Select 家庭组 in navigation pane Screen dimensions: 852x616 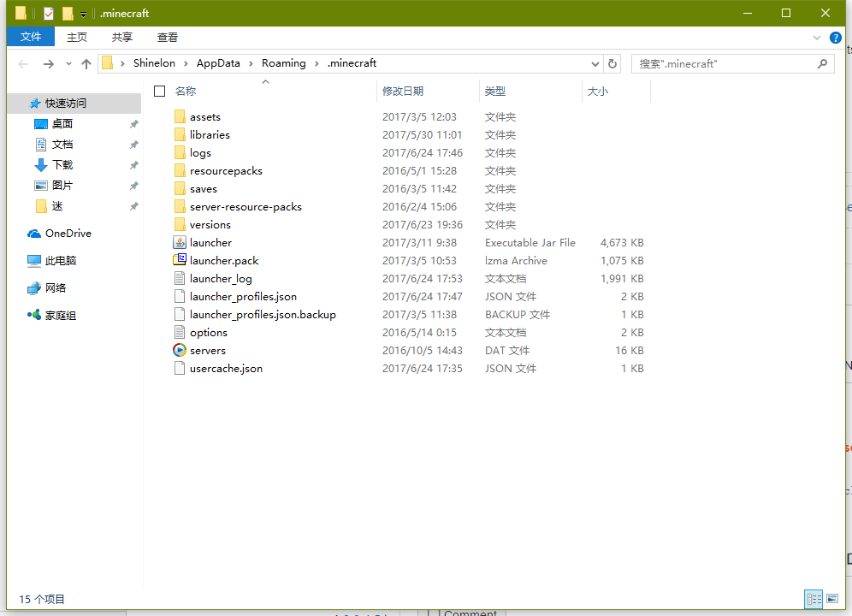click(x=61, y=316)
